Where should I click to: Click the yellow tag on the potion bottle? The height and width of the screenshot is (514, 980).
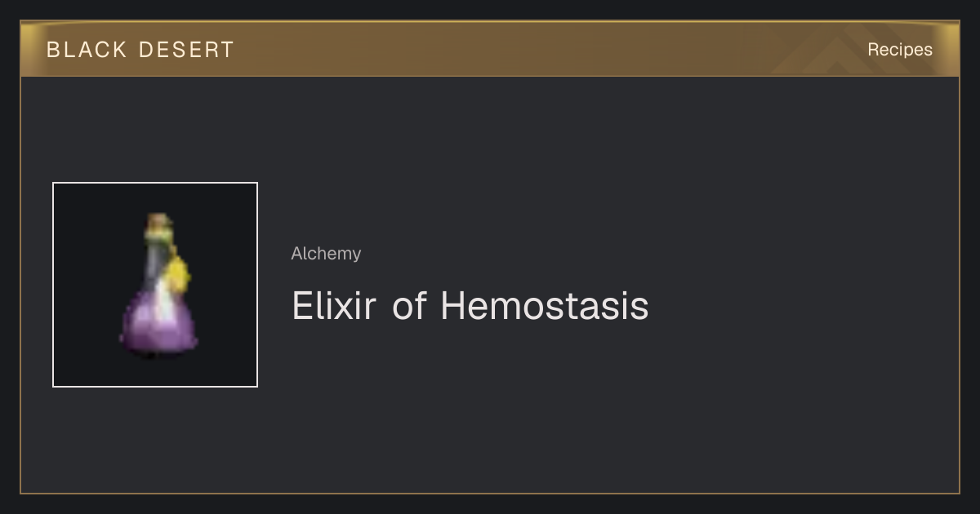coord(179,276)
